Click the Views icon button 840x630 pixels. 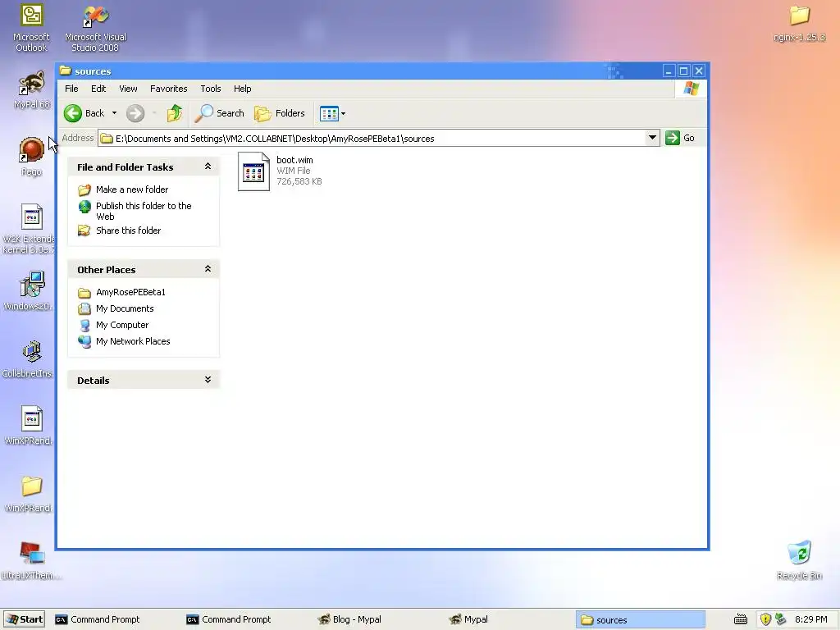[x=329, y=113]
